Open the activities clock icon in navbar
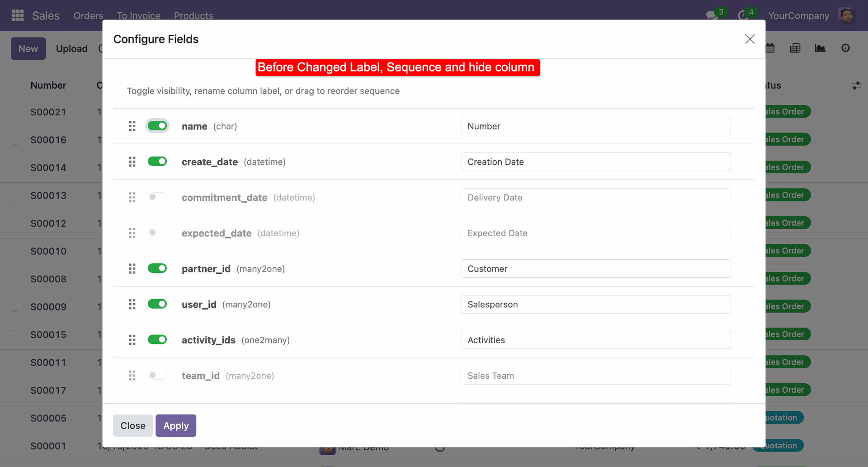Viewport: 868px width, 467px height. (x=743, y=15)
